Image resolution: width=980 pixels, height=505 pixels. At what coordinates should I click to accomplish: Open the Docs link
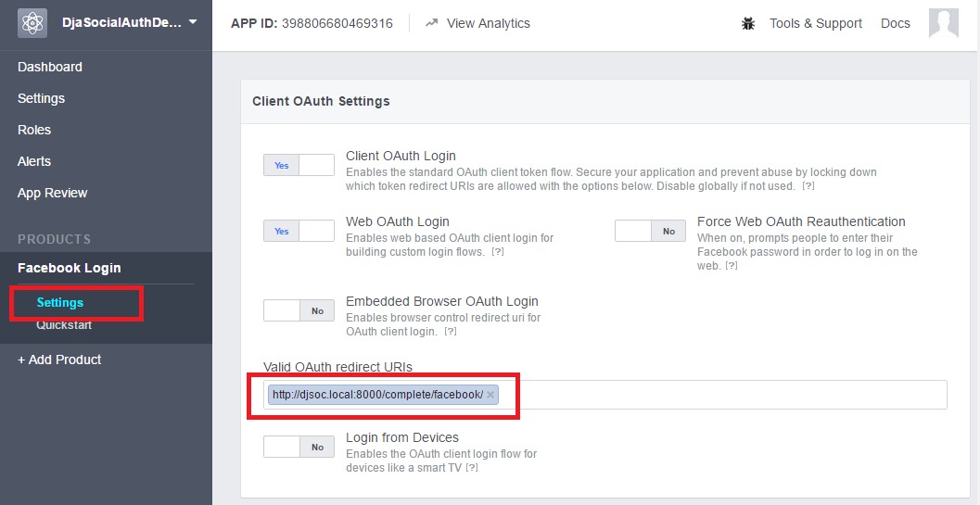(895, 23)
